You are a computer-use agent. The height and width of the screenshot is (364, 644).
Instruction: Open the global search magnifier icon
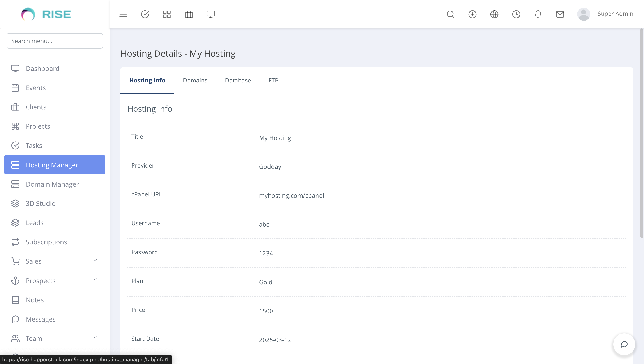pos(450,14)
